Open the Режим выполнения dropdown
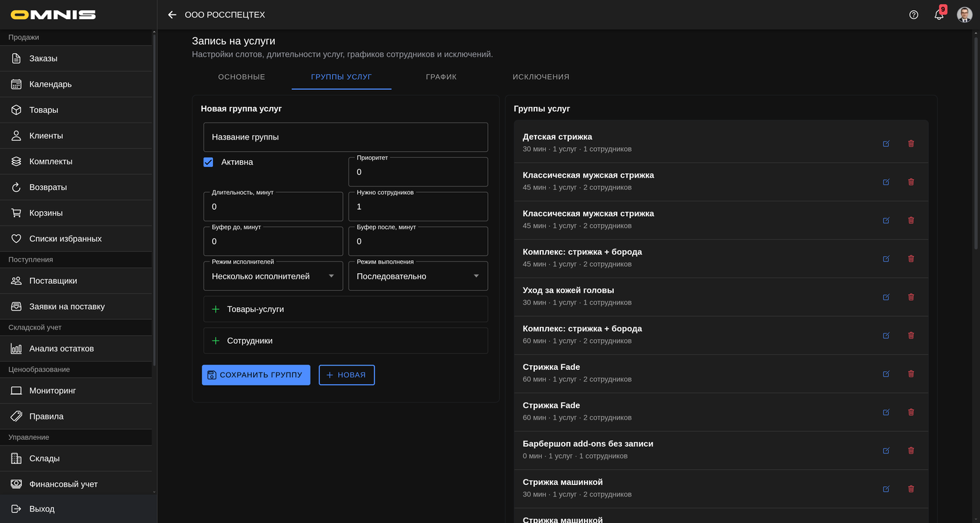The image size is (980, 523). tap(418, 276)
